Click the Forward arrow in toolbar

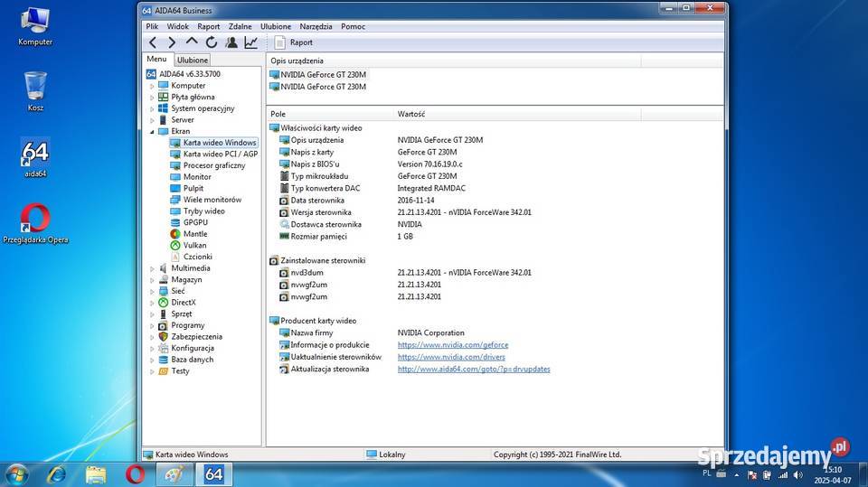pyautogui.click(x=172, y=42)
